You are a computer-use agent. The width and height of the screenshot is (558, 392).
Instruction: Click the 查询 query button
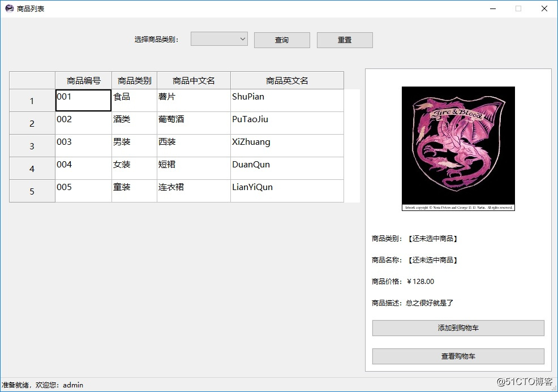(x=282, y=40)
